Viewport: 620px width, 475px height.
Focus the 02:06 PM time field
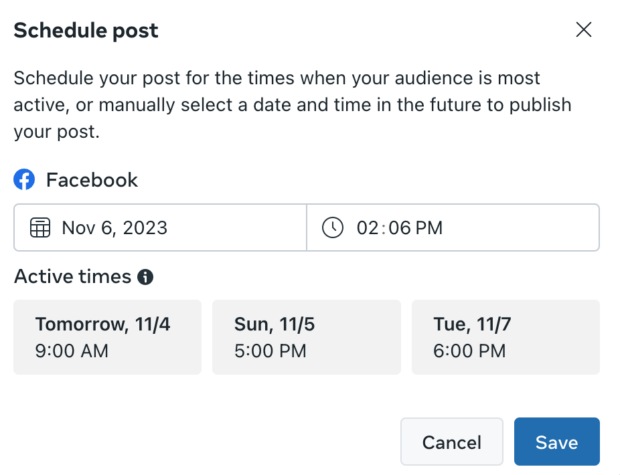click(453, 227)
